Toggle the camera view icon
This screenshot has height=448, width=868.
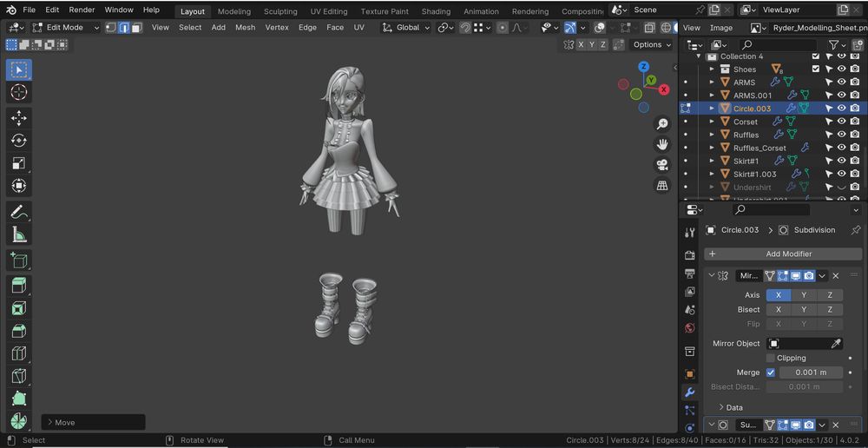[662, 164]
